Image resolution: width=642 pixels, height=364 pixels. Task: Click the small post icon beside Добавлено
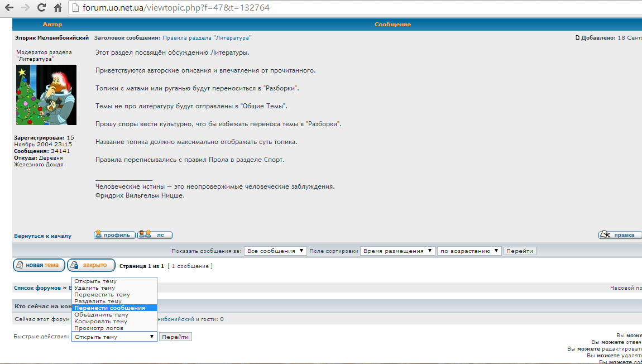[578, 37]
